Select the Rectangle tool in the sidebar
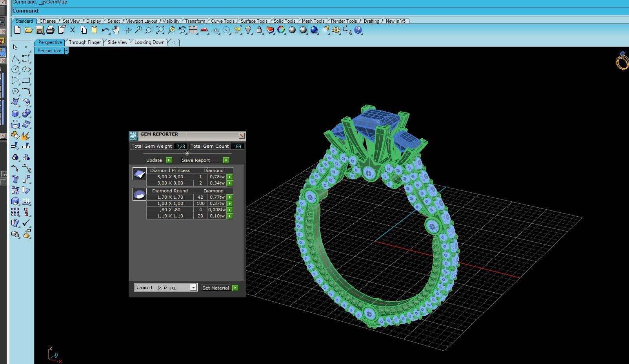This screenshot has height=364, width=629. coord(26,80)
